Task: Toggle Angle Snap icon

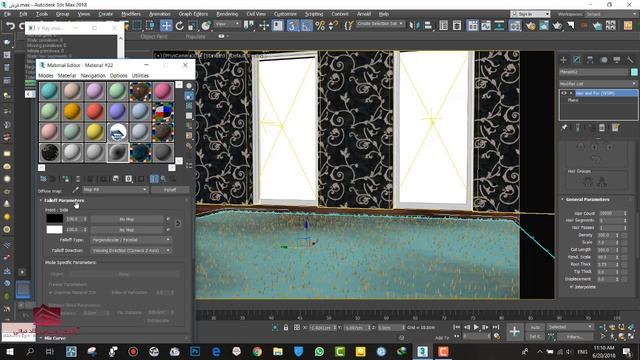Action: pos(306,26)
